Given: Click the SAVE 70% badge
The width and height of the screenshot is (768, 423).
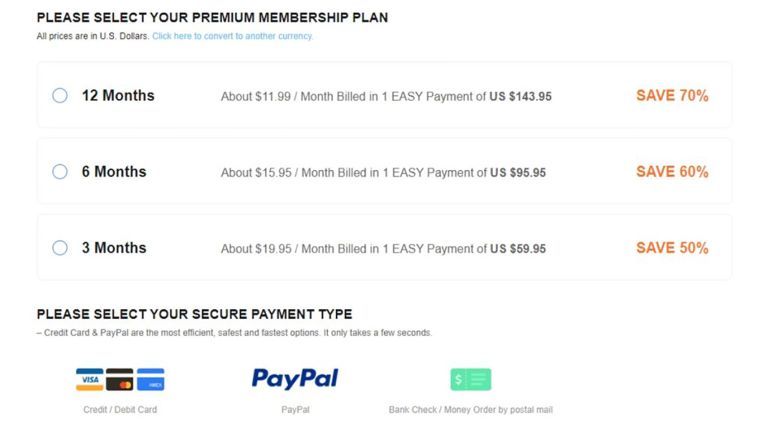Looking at the screenshot, I should pos(672,96).
